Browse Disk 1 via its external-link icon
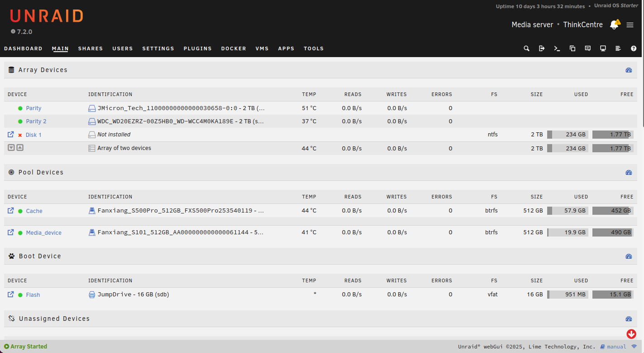644x353 pixels. [11, 135]
